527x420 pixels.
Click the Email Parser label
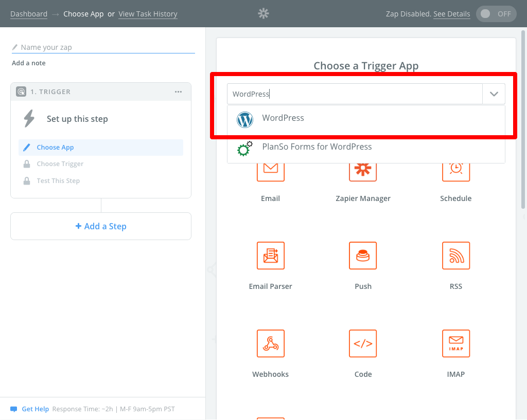[x=271, y=286]
